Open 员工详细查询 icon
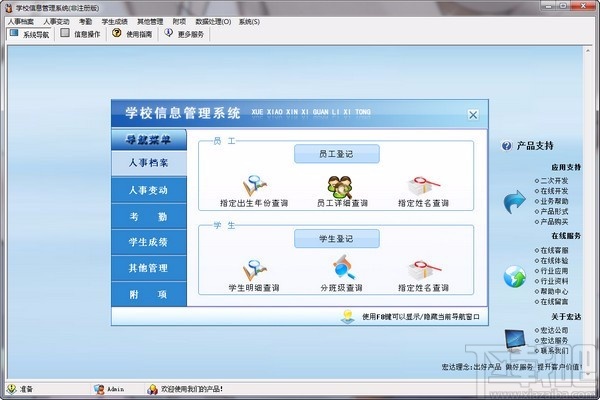Screen dimensions: 600x400 point(340,186)
